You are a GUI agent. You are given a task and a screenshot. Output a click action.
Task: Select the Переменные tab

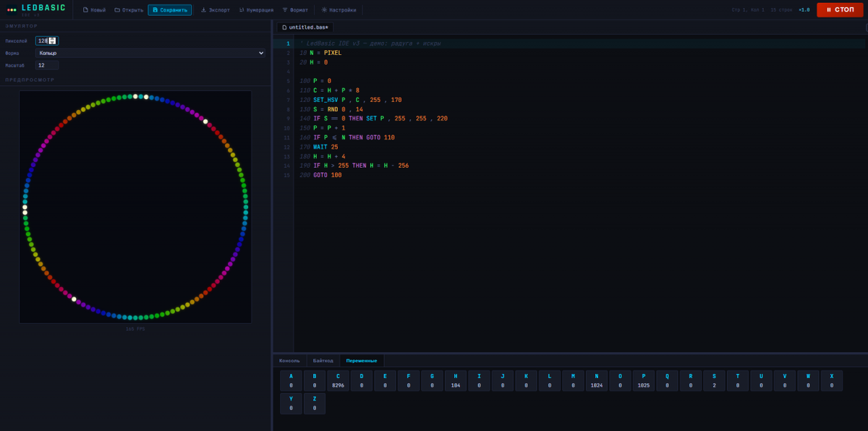362,360
